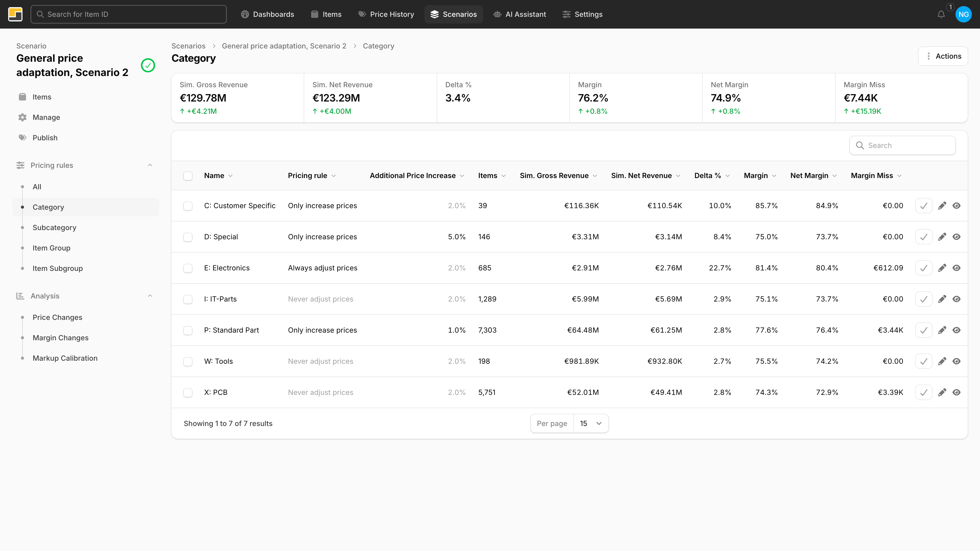The height and width of the screenshot is (551, 980).
Task: Click the eye view icon for W: Tools
Action: (957, 361)
